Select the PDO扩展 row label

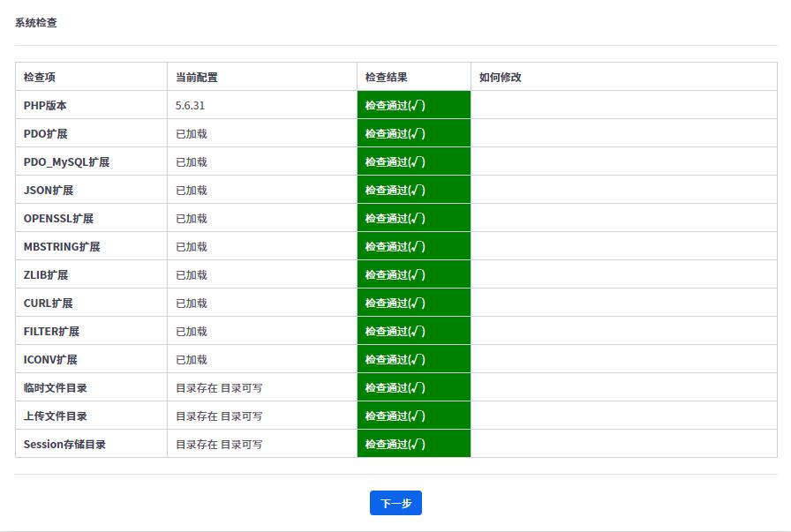[x=46, y=134]
